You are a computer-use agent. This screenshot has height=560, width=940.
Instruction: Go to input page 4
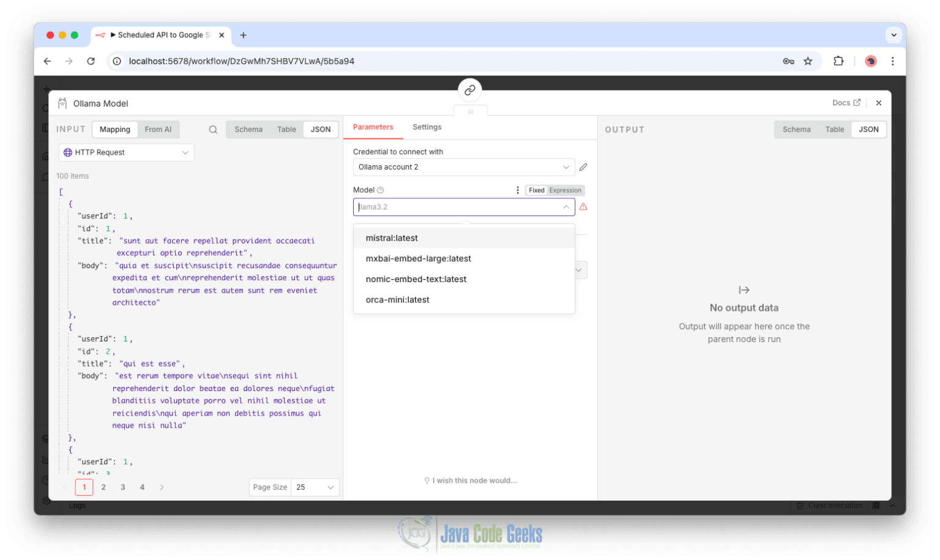(x=142, y=488)
